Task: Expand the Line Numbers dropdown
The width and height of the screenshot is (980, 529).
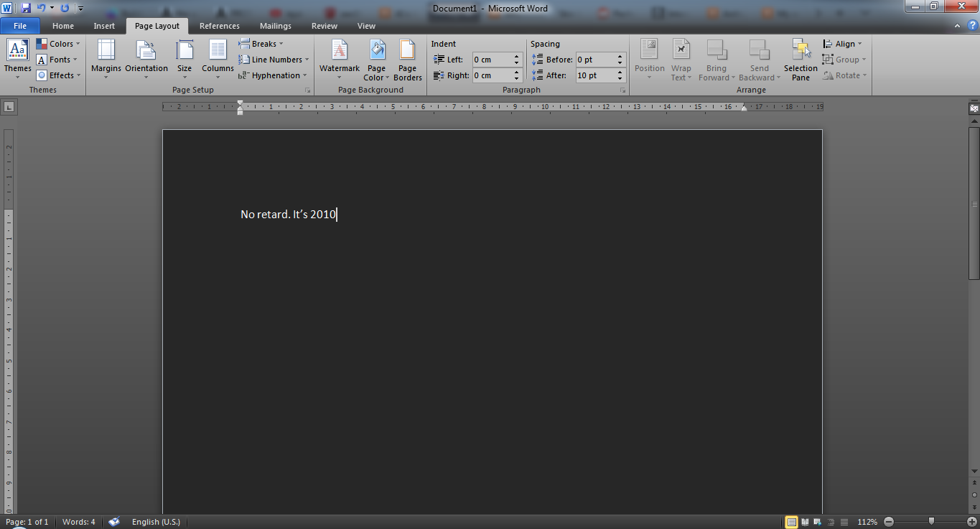Action: [x=274, y=60]
